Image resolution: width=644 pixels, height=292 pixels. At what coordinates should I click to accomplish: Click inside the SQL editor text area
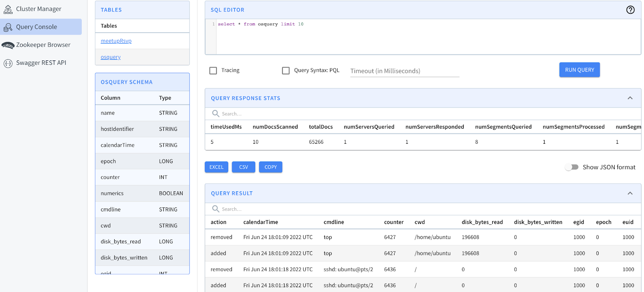pos(428,37)
